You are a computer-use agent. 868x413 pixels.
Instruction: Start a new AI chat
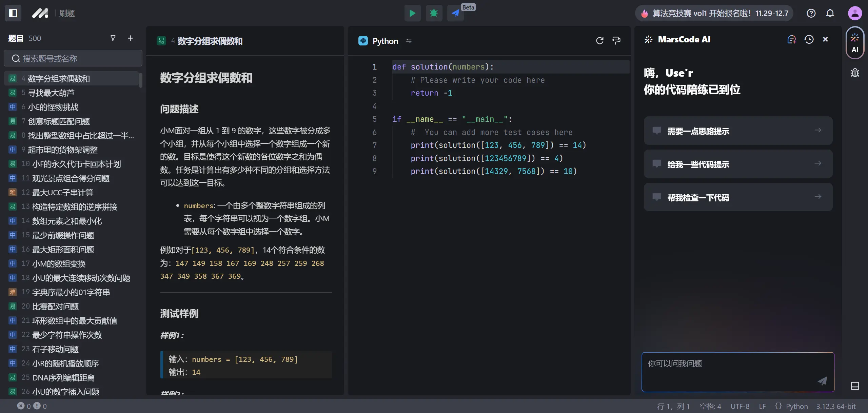(x=792, y=40)
